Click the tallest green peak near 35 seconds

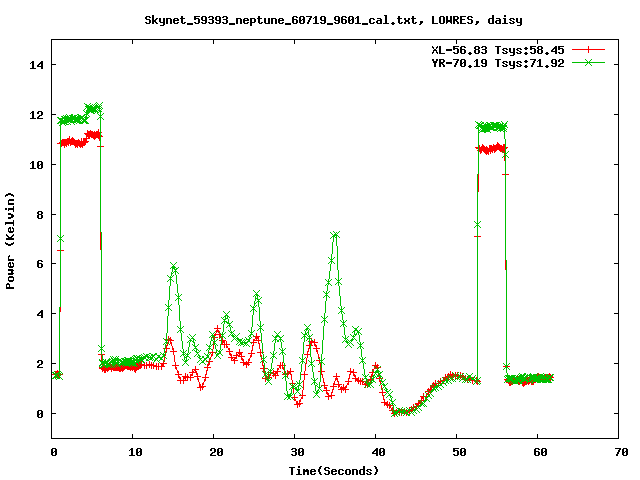point(336,235)
